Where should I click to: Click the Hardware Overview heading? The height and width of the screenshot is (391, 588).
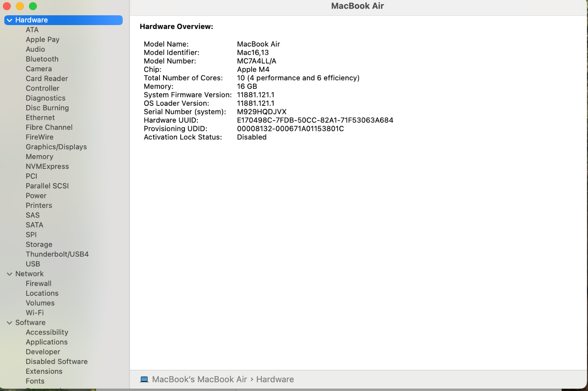pyautogui.click(x=176, y=27)
